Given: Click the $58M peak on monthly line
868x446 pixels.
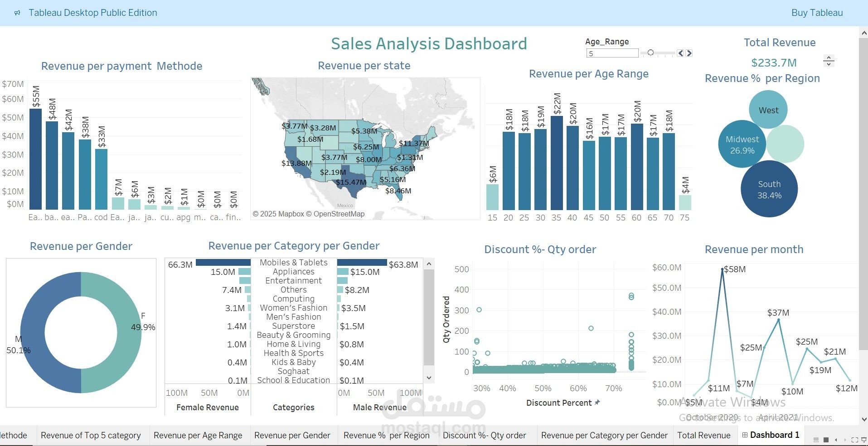Looking at the screenshot, I should pos(723,269).
